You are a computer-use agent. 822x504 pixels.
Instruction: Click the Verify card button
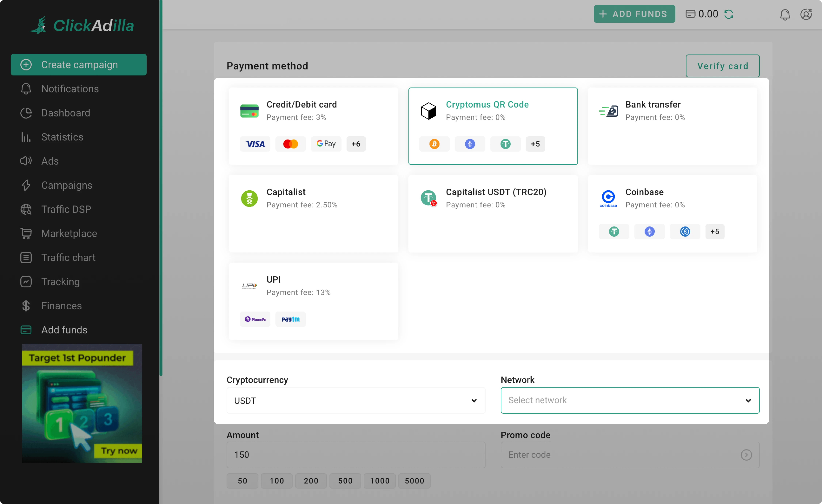(722, 66)
